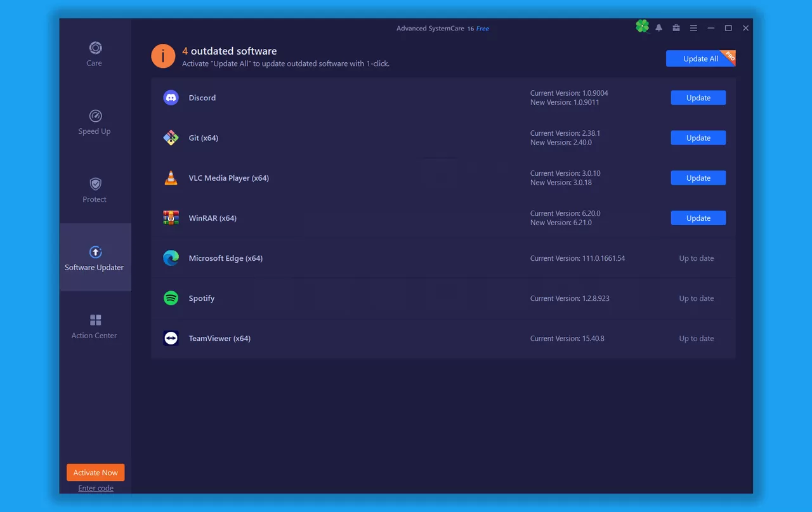Update Discord to version 1.0.9011
812x512 pixels.
698,97
